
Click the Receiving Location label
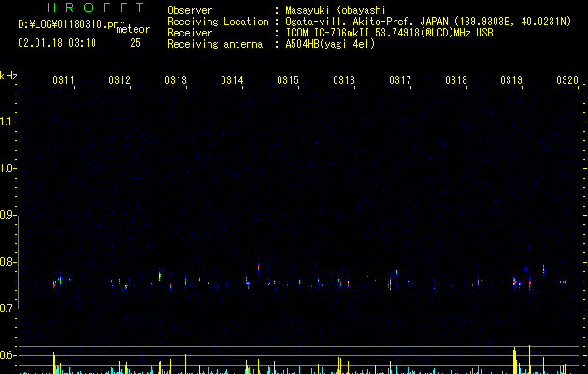pyautogui.click(x=218, y=22)
